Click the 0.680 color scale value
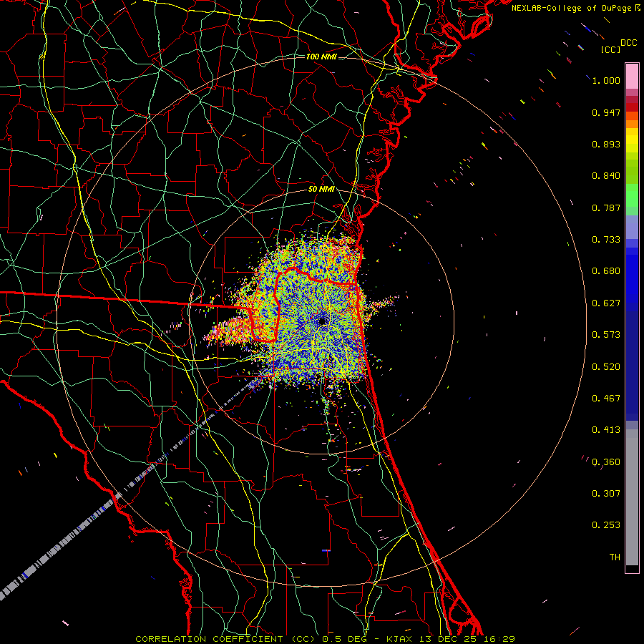The height and width of the screenshot is (644, 644). (606, 271)
